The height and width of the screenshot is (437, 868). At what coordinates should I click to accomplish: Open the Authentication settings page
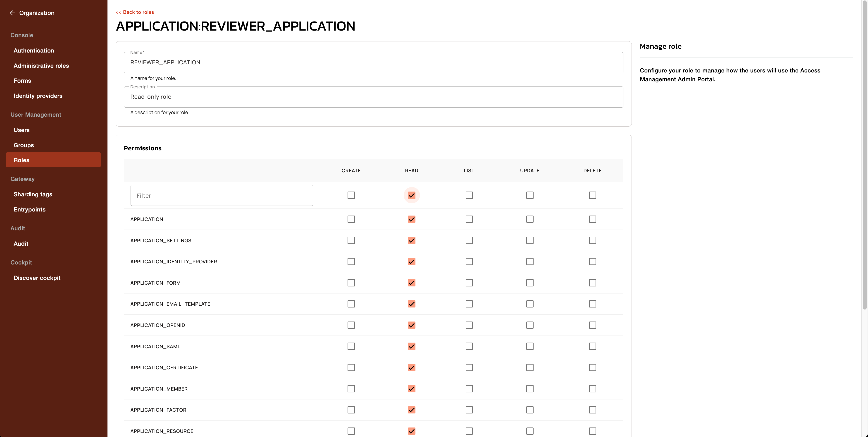[x=34, y=50]
